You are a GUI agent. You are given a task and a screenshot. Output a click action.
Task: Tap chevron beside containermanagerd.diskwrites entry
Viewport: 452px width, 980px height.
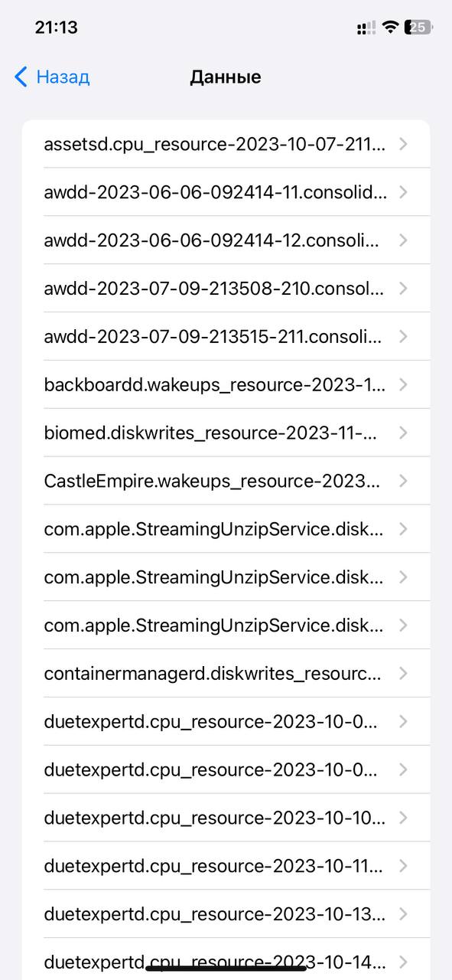403,674
